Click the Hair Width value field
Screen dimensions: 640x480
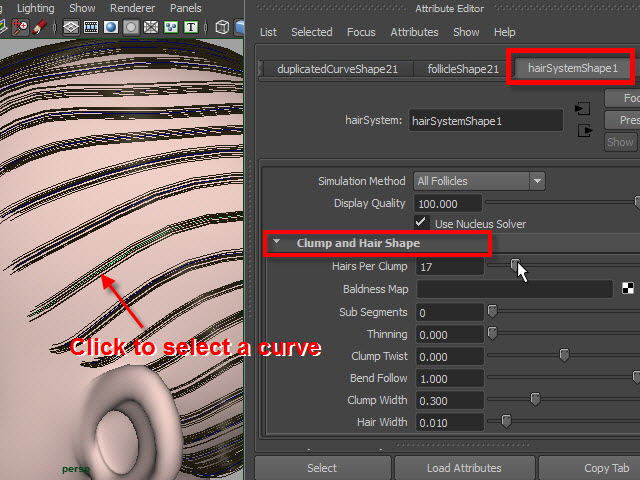449,423
